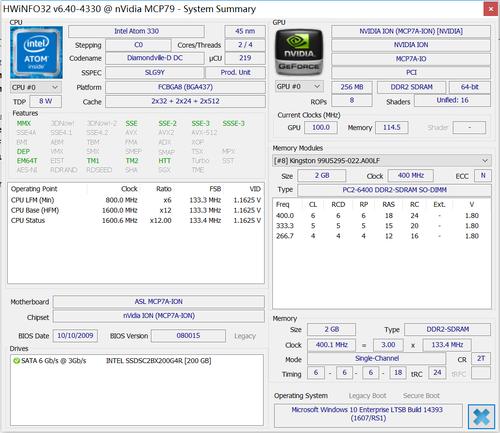The image size is (500, 433).
Task: Click the EM64T feature label
Action: point(27,161)
